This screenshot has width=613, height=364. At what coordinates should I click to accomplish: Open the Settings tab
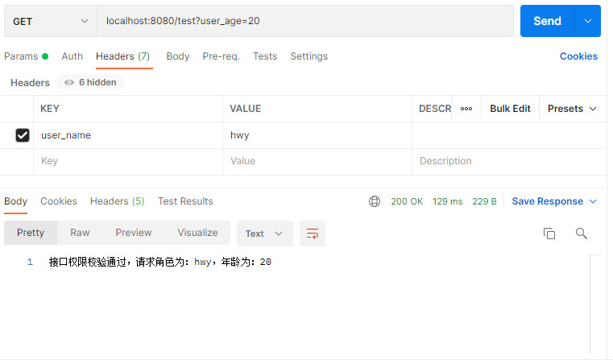click(x=309, y=56)
